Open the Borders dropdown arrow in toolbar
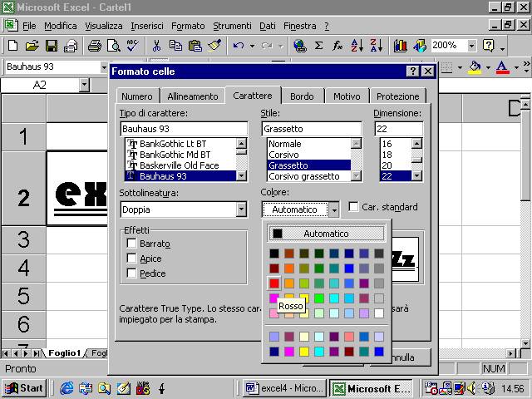Screen dimensions: 532x399 (460, 67)
